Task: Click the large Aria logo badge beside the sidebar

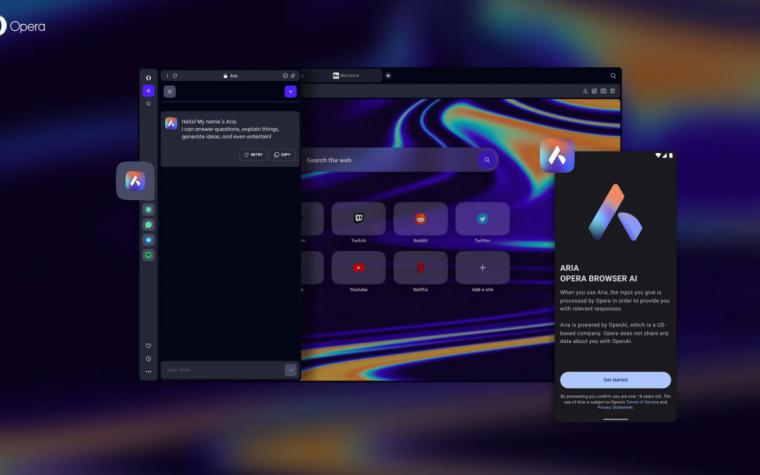Action: [x=135, y=181]
